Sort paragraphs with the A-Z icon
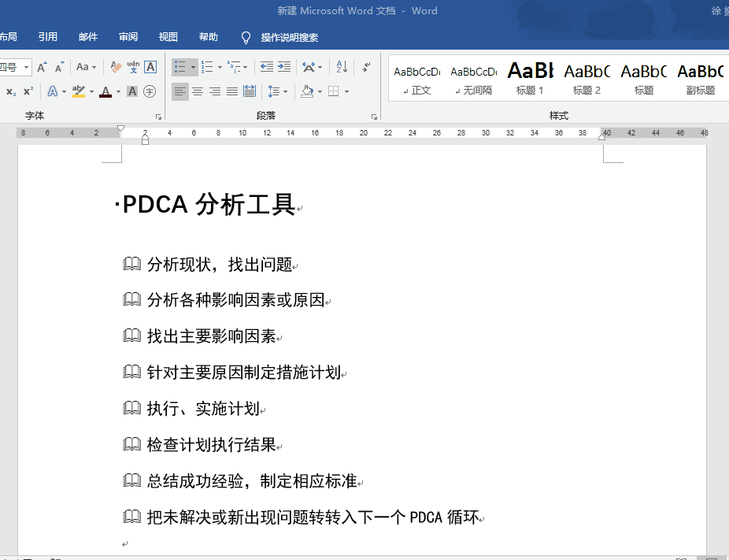This screenshot has width=729, height=560. (342, 67)
